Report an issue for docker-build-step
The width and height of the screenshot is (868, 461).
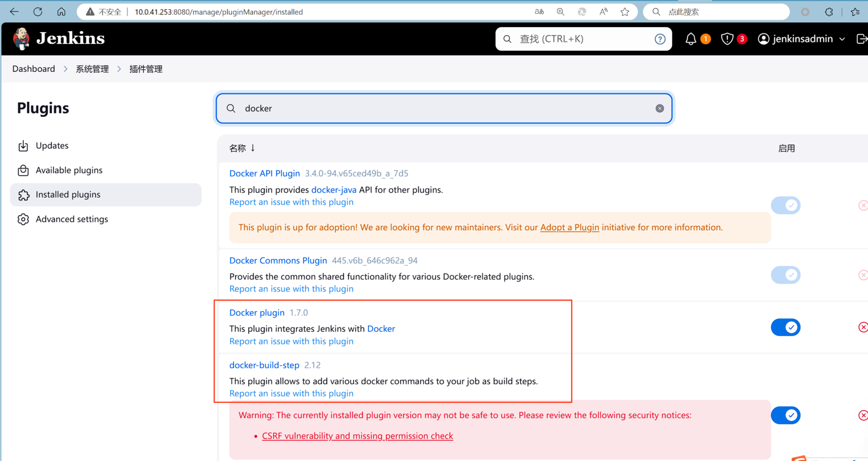coord(291,394)
